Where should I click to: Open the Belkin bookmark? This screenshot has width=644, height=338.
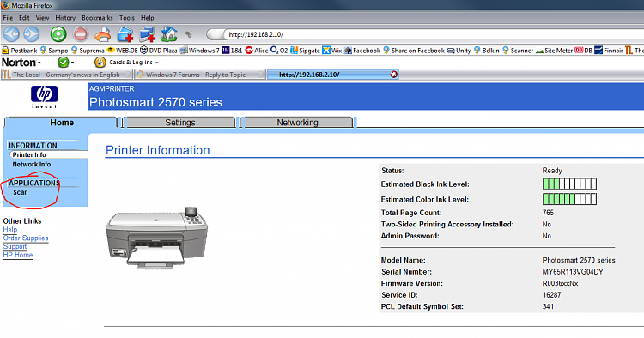[487, 51]
